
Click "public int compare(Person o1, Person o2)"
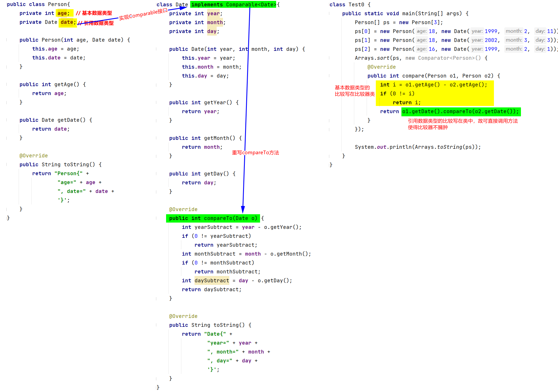point(434,76)
